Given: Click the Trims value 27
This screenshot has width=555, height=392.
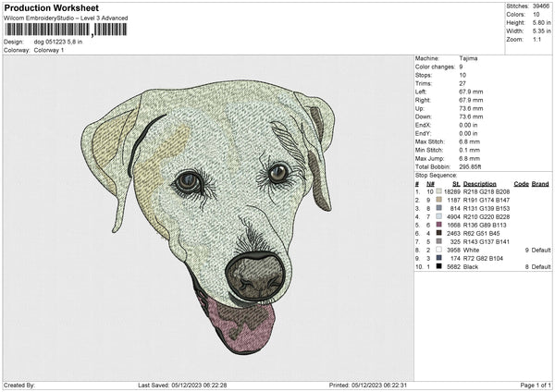Looking at the screenshot, I should [462, 83].
